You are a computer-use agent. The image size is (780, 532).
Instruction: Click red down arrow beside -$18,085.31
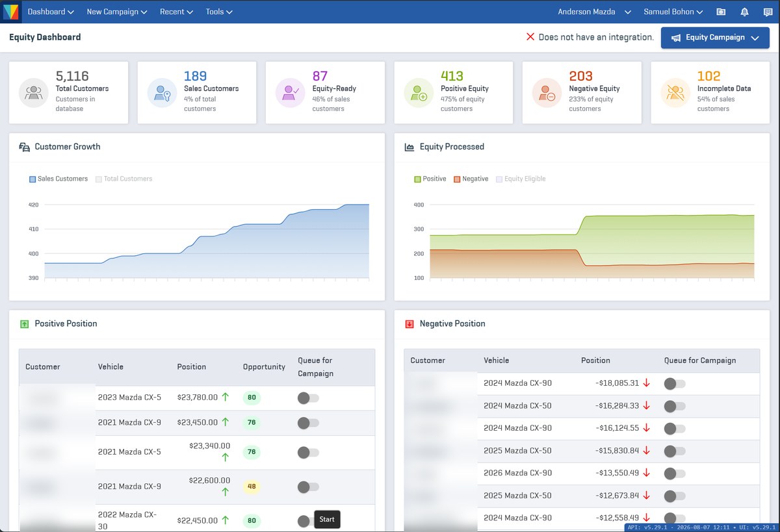[646, 383]
